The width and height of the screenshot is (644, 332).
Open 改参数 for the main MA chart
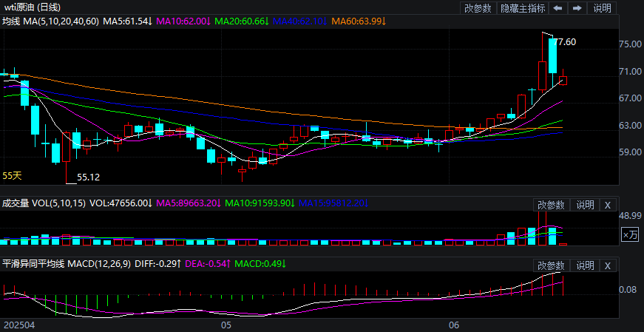pos(479,8)
